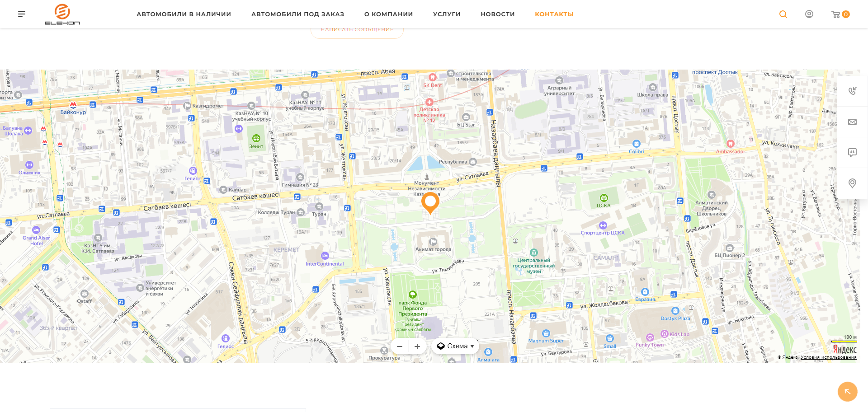Open НОВОСТИ menu item
This screenshot has width=868, height=412.
[498, 14]
